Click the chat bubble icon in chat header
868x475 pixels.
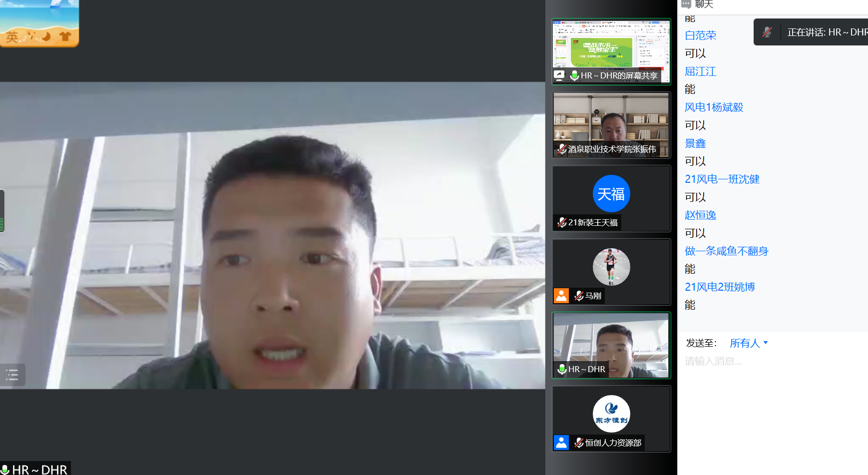(x=686, y=4)
